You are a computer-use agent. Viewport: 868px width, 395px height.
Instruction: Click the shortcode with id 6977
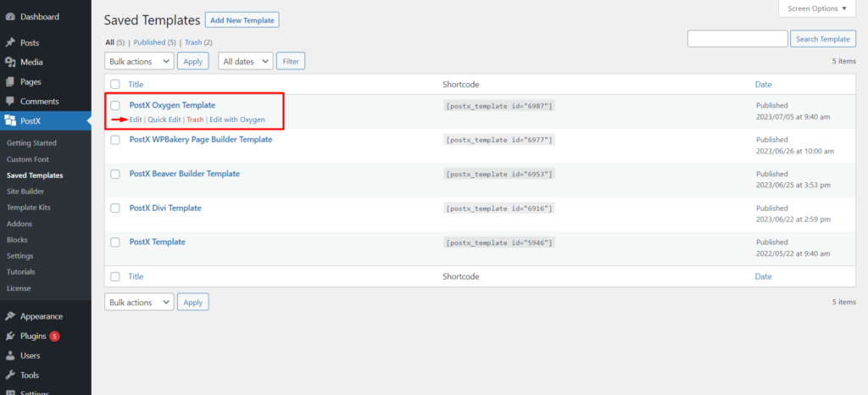(x=498, y=140)
